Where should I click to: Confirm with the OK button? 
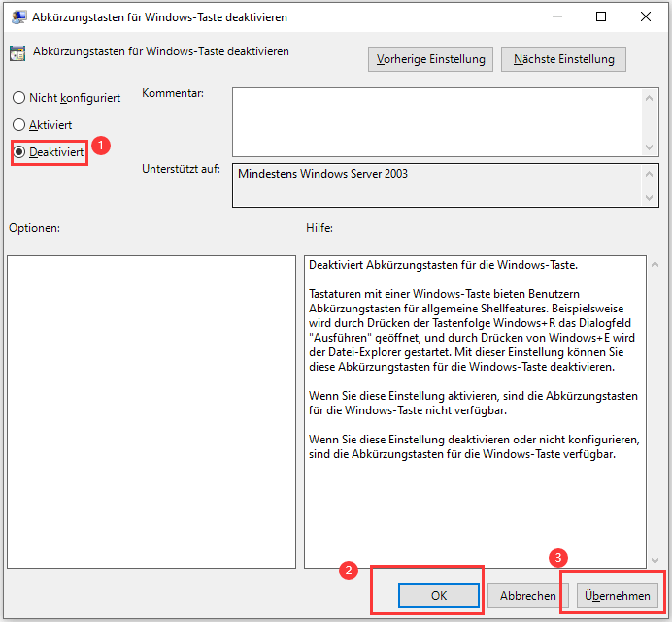(x=438, y=596)
